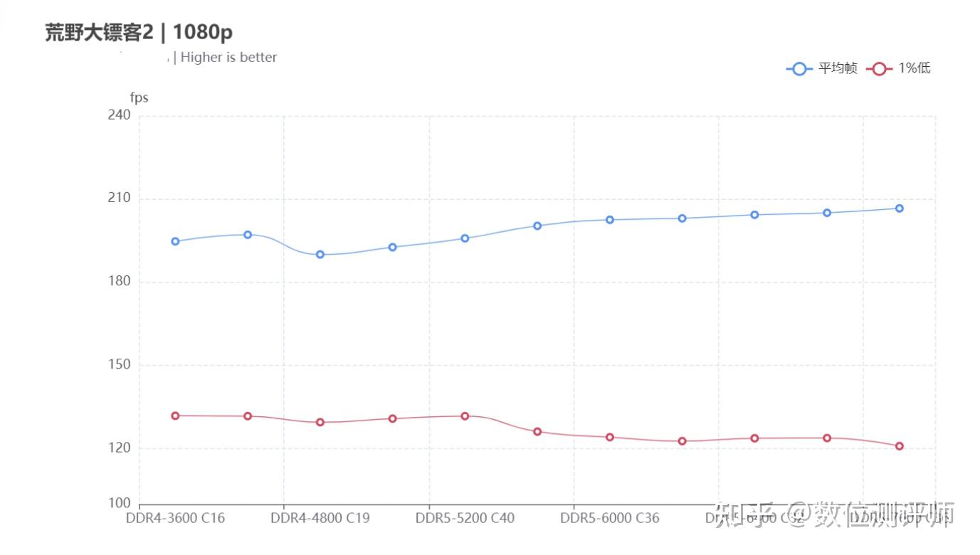Click the red circle legend marker
This screenshot has height=555, width=980.
click(880, 69)
